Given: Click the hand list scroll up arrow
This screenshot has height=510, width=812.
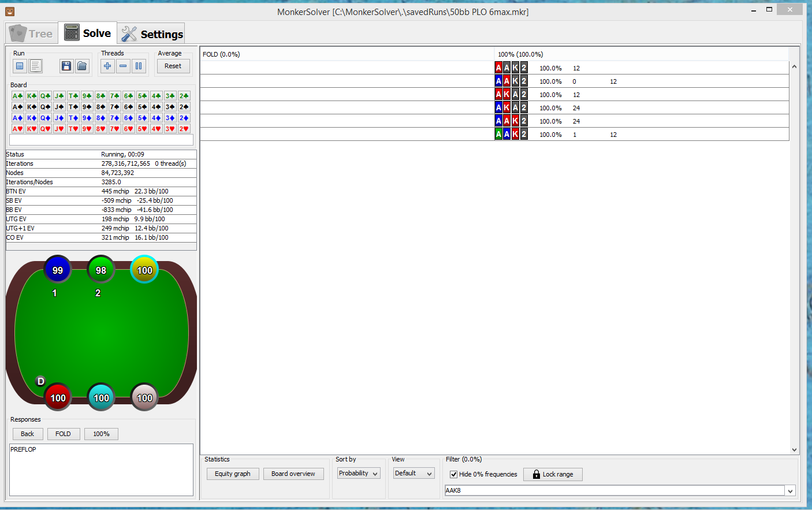Looking at the screenshot, I should [794, 66].
